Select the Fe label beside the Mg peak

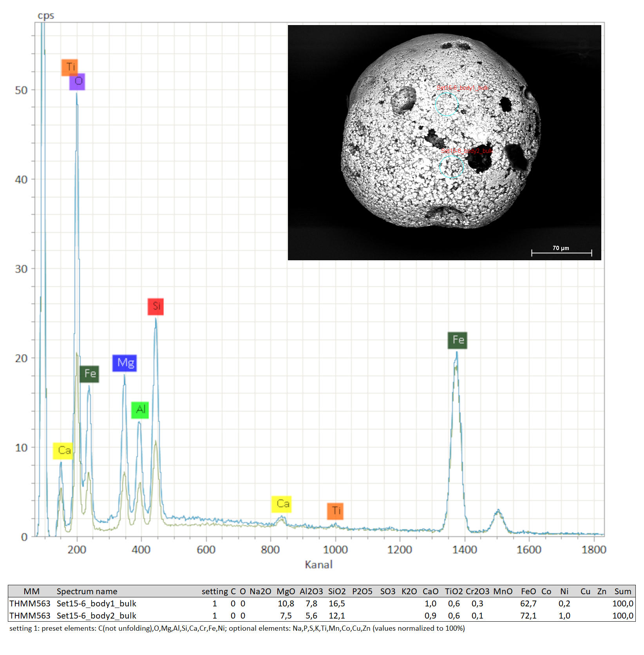(89, 374)
